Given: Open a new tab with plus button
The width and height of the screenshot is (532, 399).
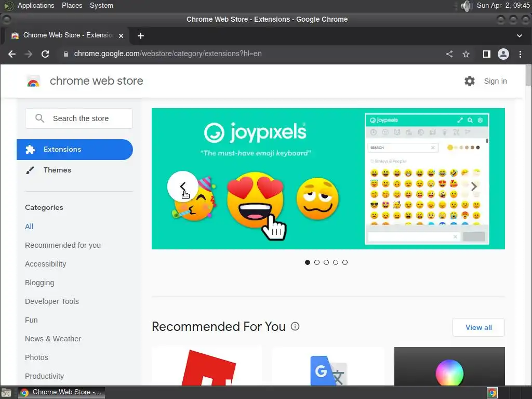Looking at the screenshot, I should [x=140, y=36].
